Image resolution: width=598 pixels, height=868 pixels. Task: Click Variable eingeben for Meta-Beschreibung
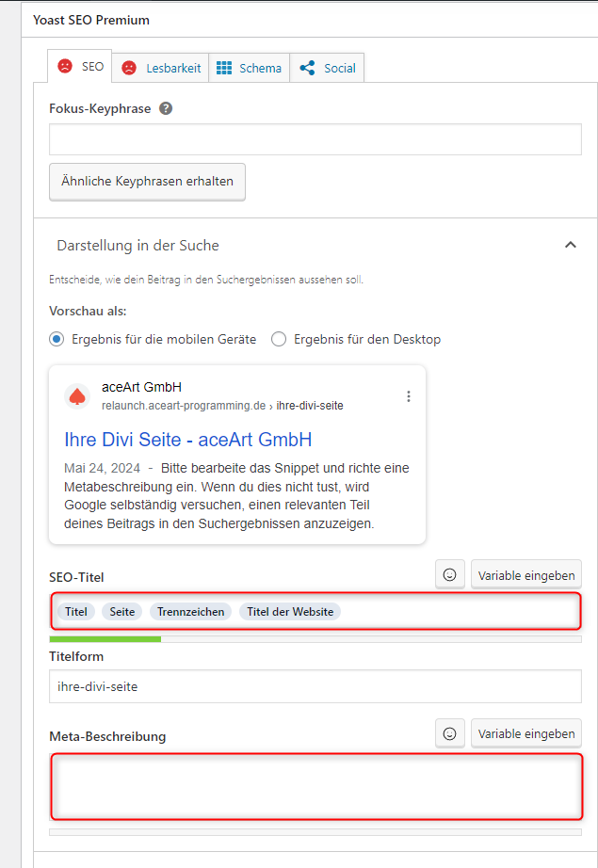click(525, 732)
